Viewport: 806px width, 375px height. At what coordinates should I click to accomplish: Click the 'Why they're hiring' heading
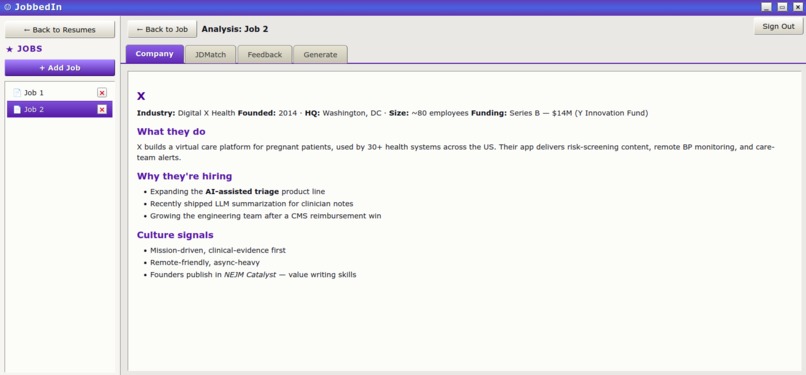click(x=185, y=176)
